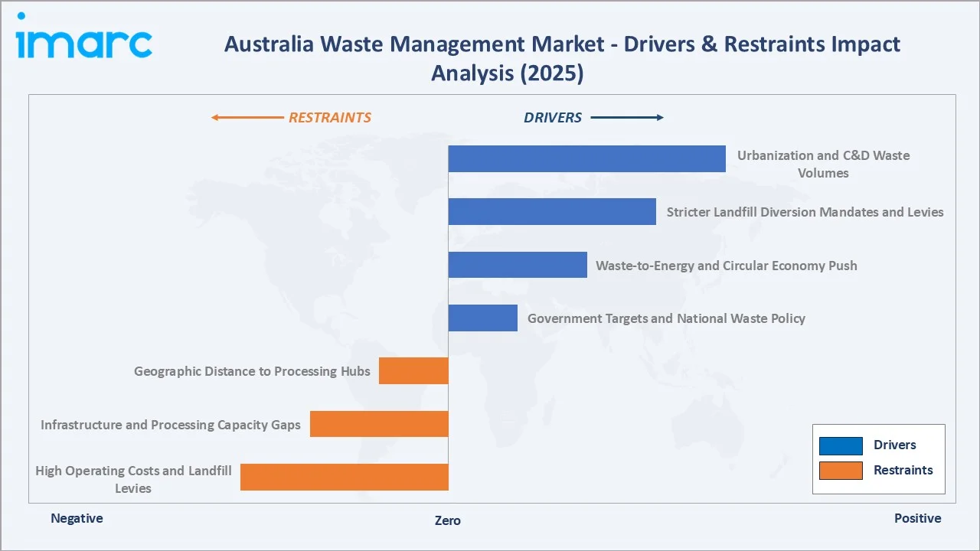
Task: Click the 'Negative' axis label
Action: tap(77, 519)
